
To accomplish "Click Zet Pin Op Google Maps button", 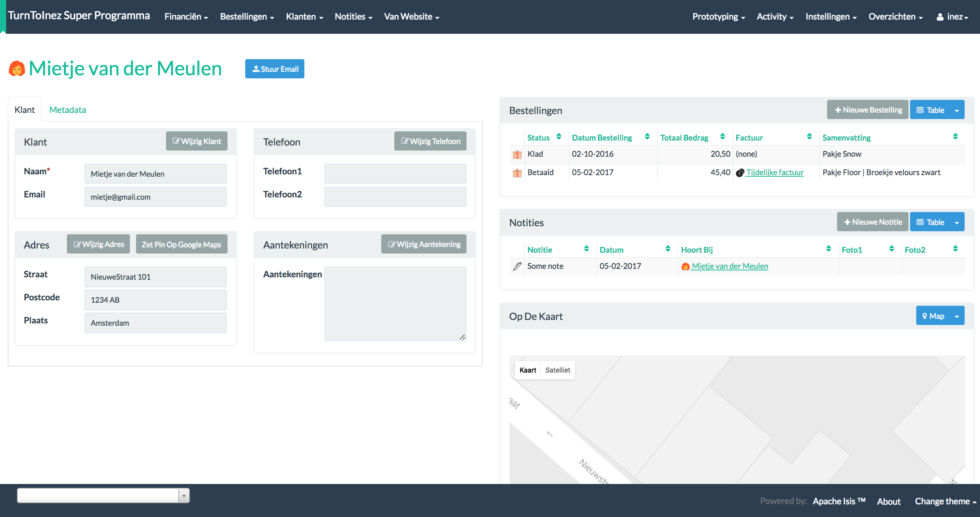I will coord(181,244).
